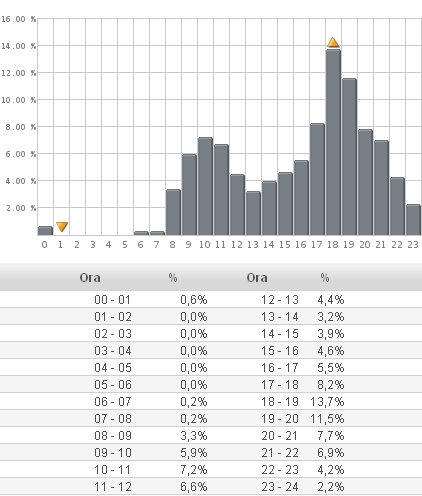Click the '8,2%' value cell
Screen dimensions: 422x496
[331, 385]
